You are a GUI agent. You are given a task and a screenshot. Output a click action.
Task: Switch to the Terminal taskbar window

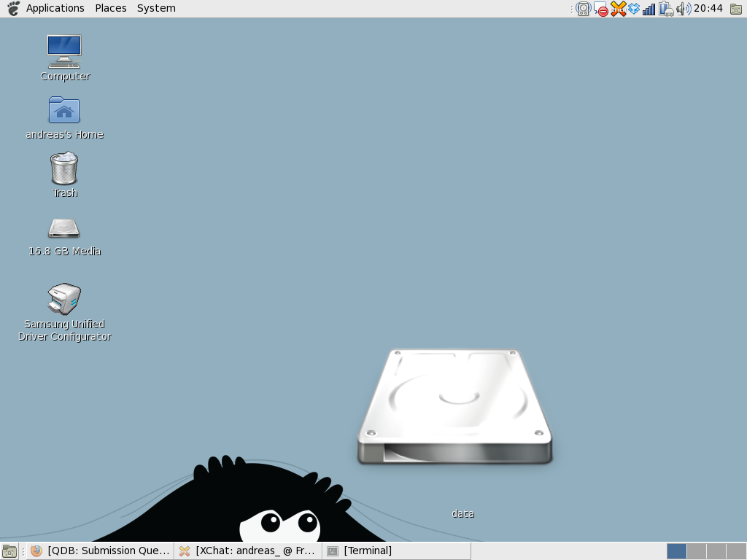point(397,551)
